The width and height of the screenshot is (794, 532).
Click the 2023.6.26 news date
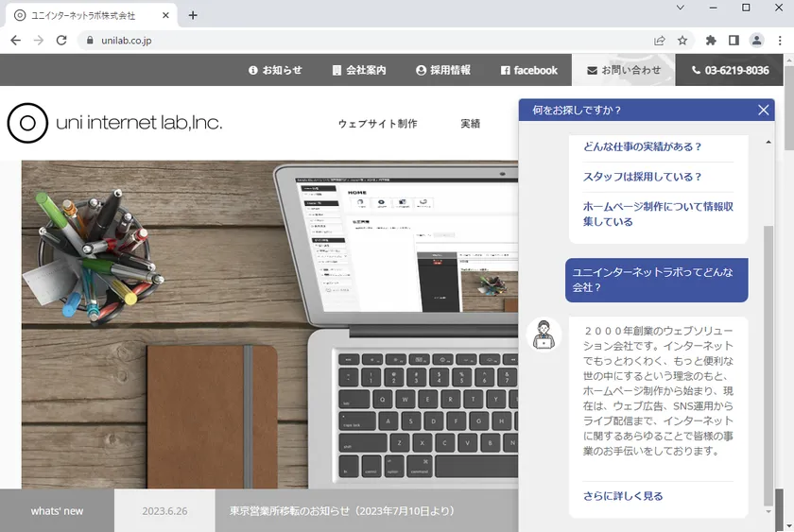164,511
